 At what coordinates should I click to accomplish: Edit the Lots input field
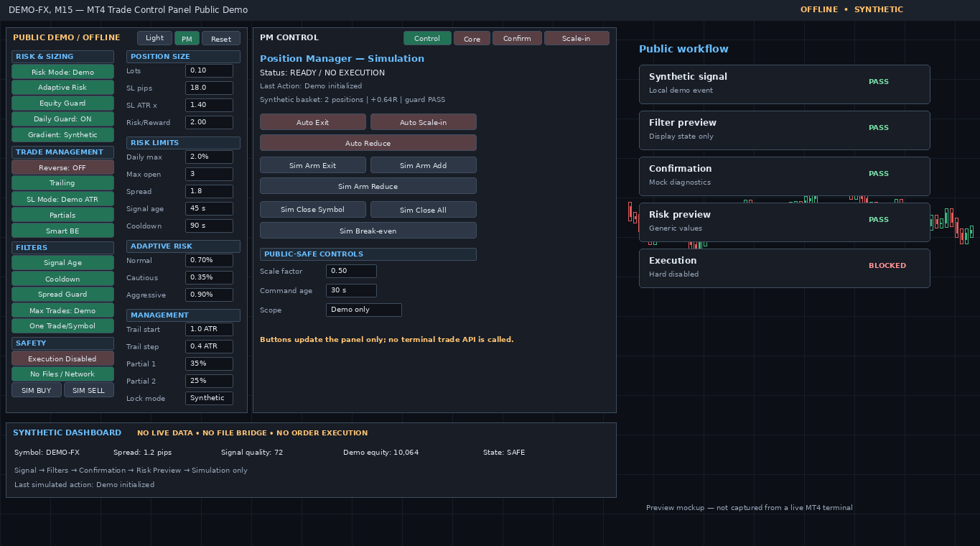pyautogui.click(x=209, y=70)
